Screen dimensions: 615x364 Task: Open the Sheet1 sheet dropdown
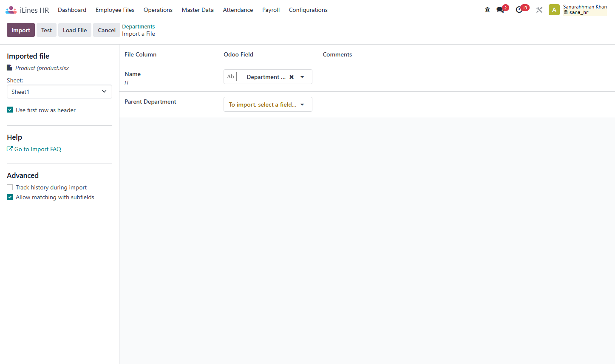pyautogui.click(x=60, y=92)
